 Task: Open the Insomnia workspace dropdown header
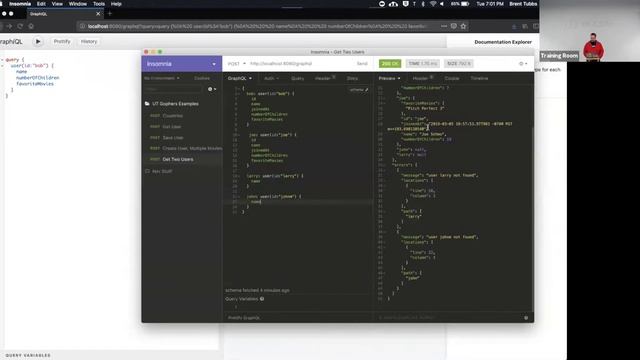coord(182,64)
